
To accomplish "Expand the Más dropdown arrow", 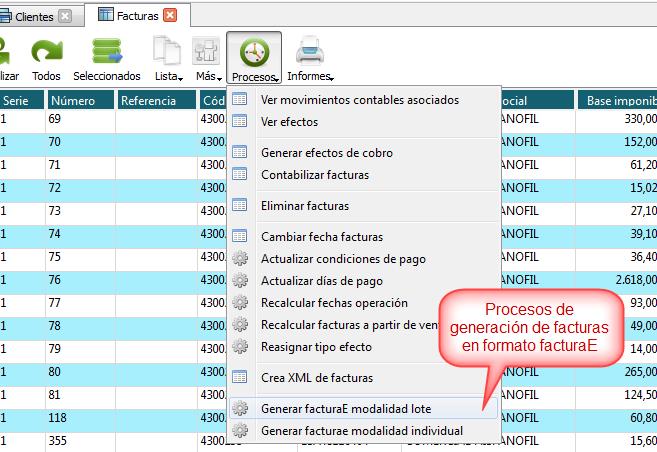I will 218,77.
